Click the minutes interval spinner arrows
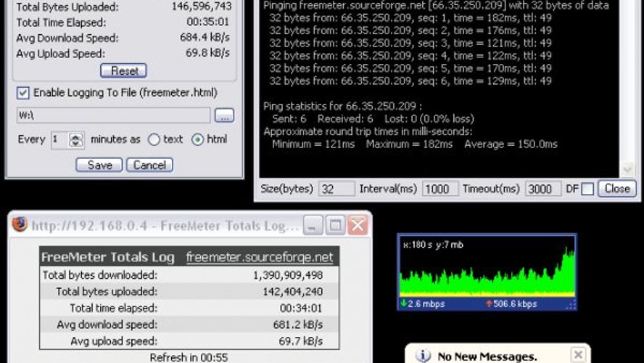The image size is (644, 363). click(x=76, y=140)
